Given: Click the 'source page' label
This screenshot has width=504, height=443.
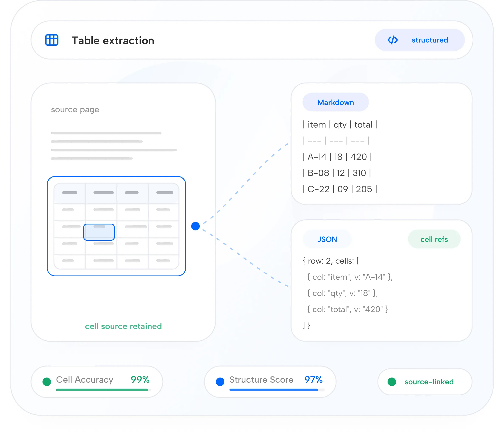Looking at the screenshot, I should pyautogui.click(x=75, y=109).
